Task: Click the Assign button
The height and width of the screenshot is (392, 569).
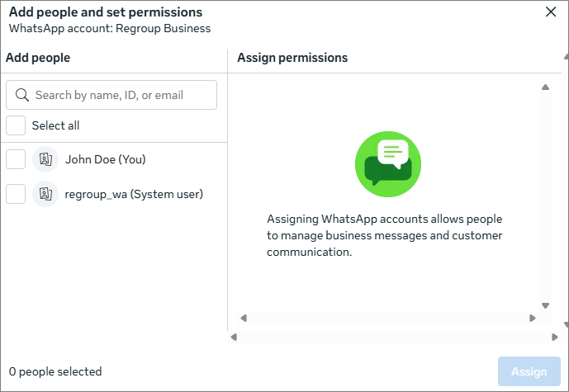Action: pos(529,371)
